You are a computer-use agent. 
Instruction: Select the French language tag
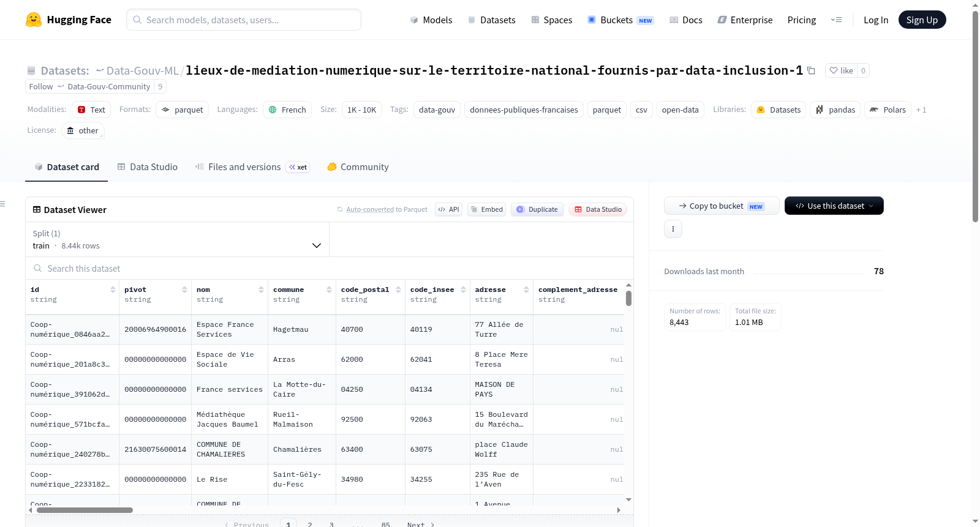(287, 110)
